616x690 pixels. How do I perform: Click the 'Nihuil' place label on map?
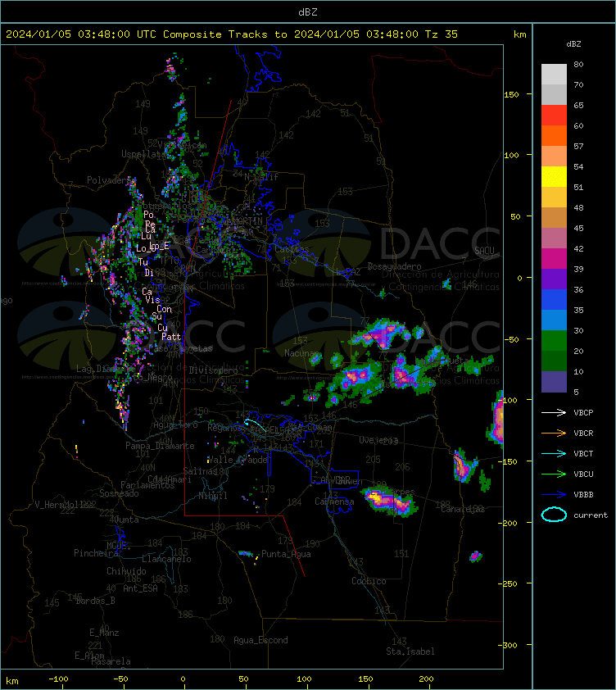(x=213, y=497)
